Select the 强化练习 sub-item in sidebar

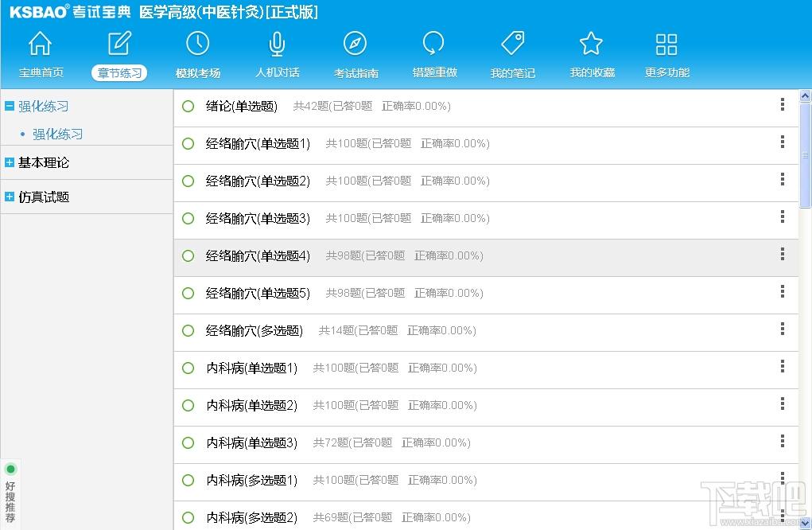click(57, 134)
